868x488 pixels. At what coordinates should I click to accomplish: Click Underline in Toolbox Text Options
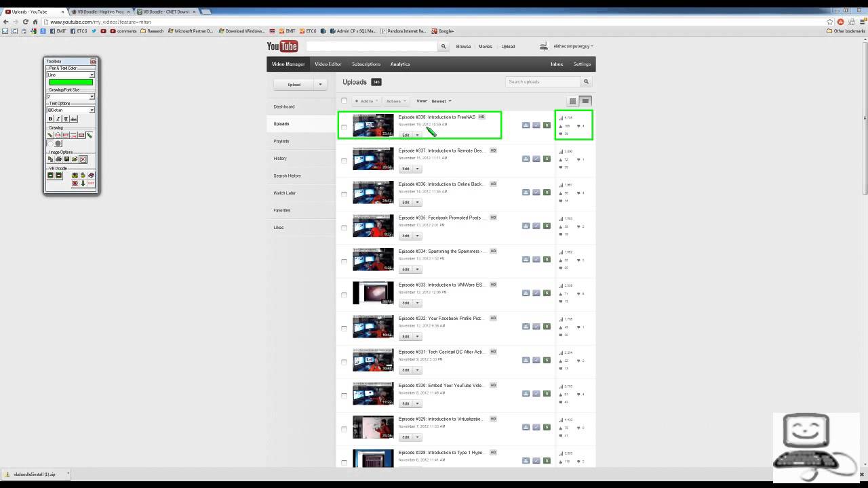click(66, 119)
